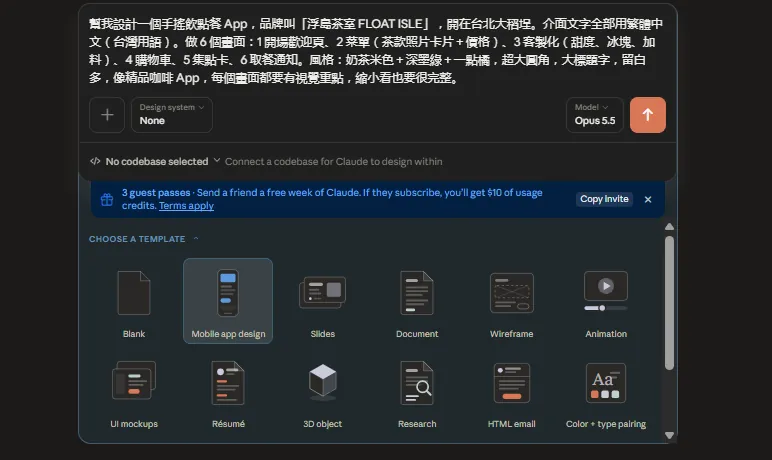
Task: Select the UI mockups template
Action: pos(134,392)
